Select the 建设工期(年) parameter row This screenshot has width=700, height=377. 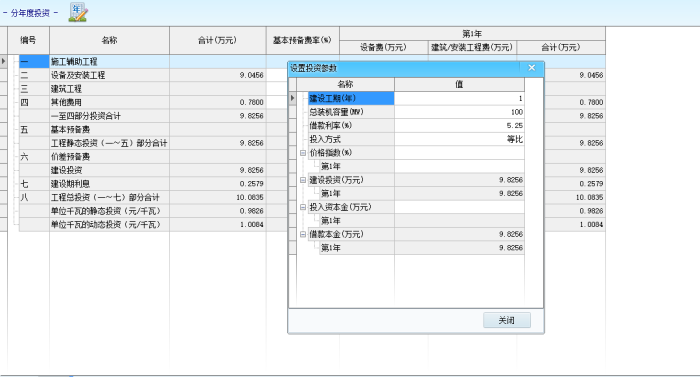coord(351,98)
